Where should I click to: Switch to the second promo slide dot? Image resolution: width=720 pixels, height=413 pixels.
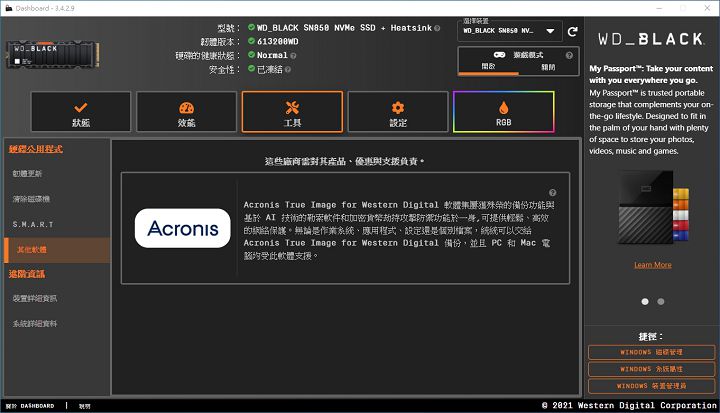(x=660, y=300)
